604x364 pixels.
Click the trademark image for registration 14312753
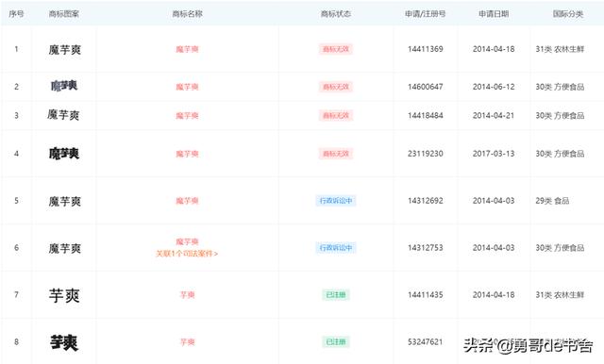[x=65, y=248]
